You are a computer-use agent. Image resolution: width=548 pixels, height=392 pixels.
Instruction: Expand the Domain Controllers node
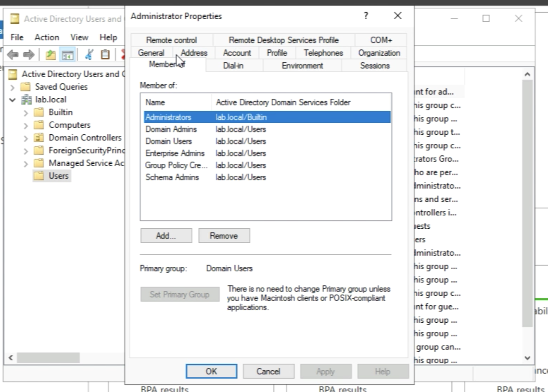pyautogui.click(x=25, y=138)
